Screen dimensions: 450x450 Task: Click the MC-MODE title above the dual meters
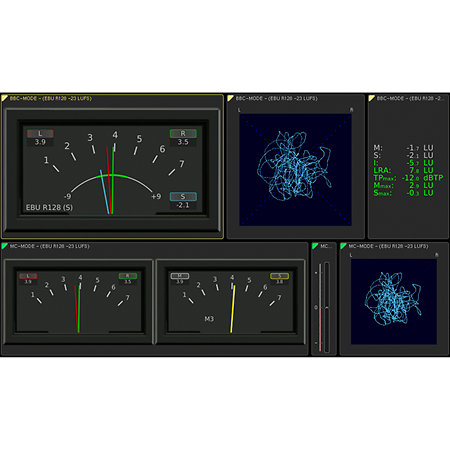click(49, 246)
